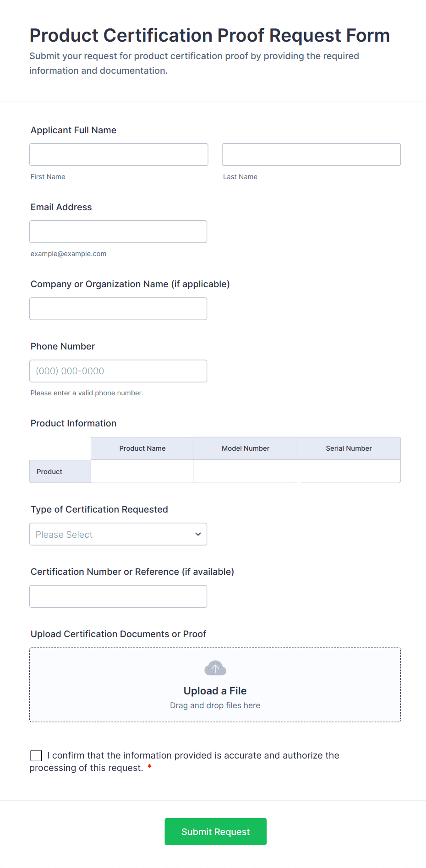Click Certification Number or Reference field

pos(118,596)
